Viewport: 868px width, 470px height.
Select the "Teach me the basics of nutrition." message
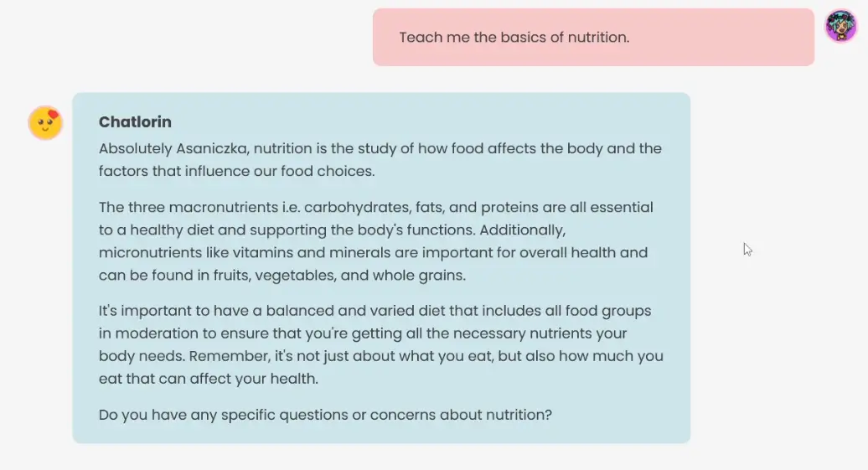514,38
